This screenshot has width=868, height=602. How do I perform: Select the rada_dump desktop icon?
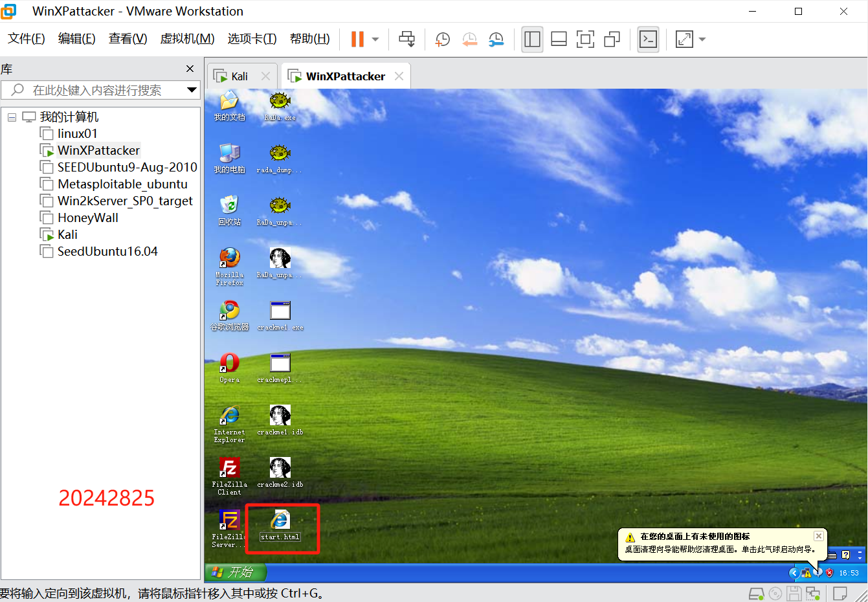click(x=280, y=159)
